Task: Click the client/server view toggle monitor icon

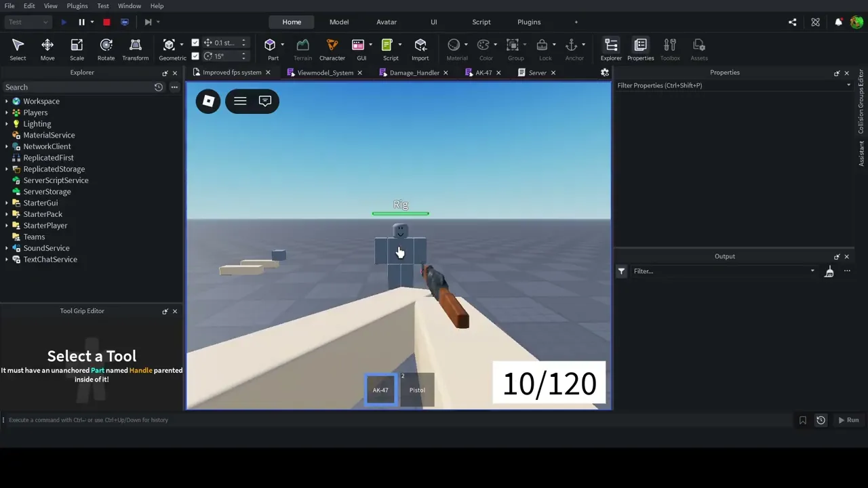Action: tap(124, 22)
